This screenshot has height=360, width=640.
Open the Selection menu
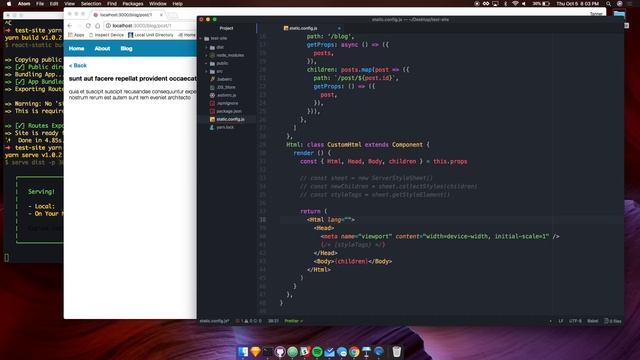pyautogui.click(x=91, y=3)
